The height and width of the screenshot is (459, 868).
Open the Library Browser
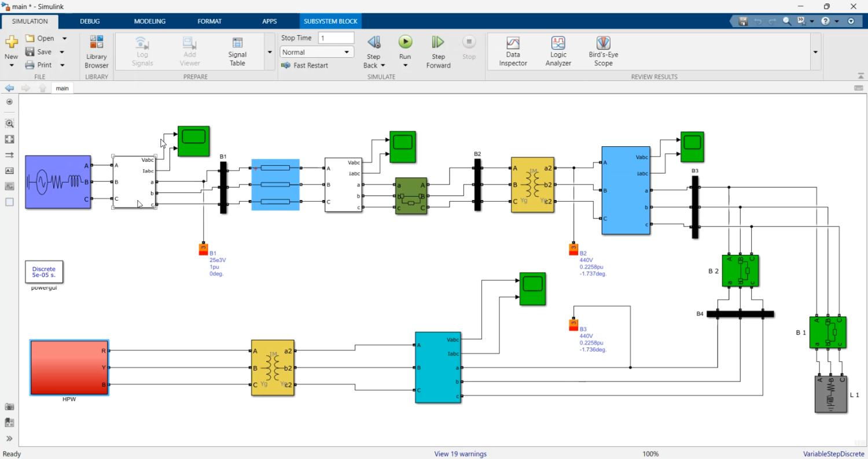click(x=96, y=51)
